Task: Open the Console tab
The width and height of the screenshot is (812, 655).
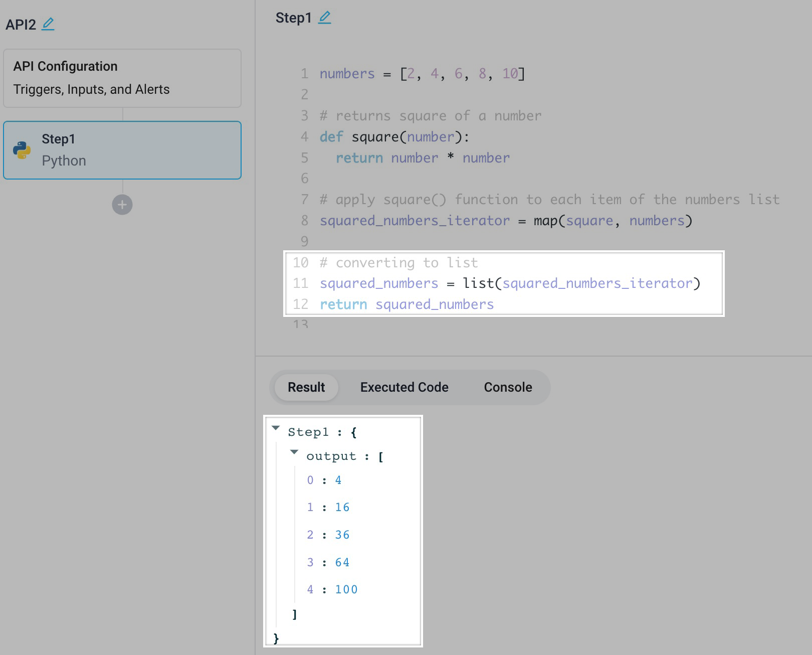Action: [507, 387]
